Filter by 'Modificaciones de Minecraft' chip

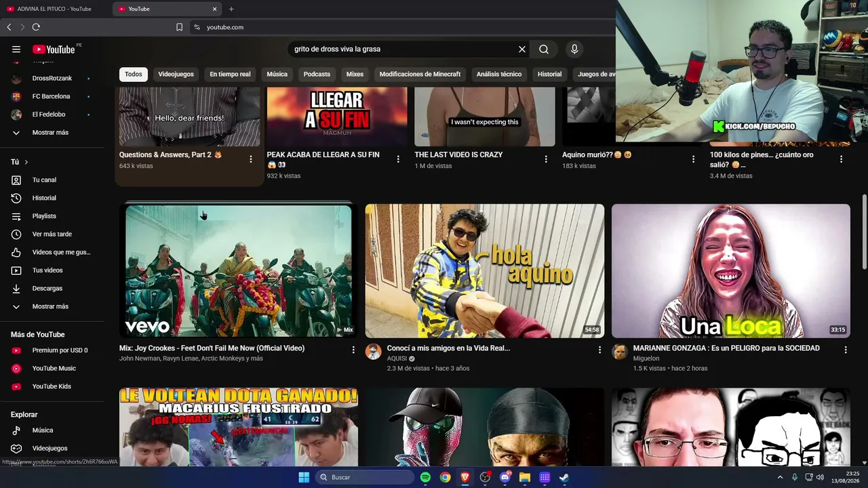[420, 74]
